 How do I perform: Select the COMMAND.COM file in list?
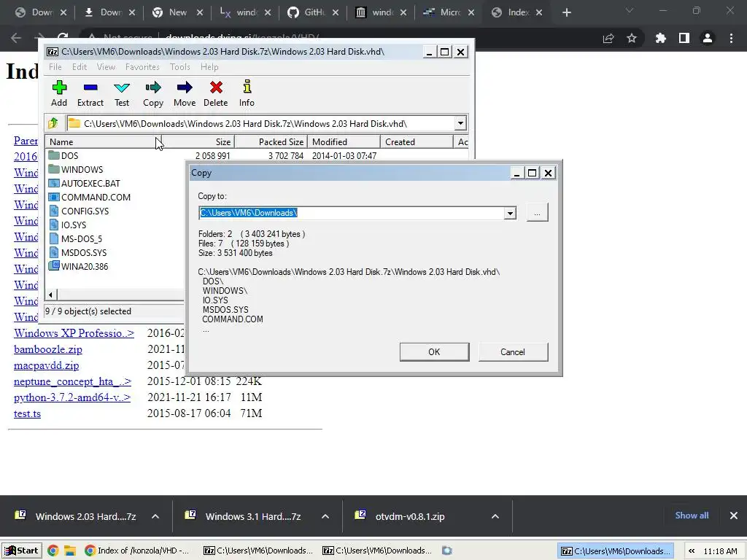(90, 197)
